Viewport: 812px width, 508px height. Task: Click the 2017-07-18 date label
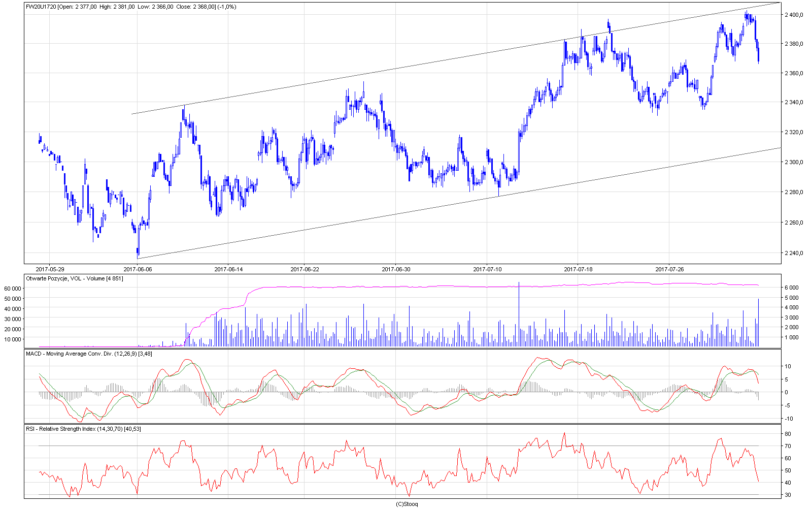578,269
